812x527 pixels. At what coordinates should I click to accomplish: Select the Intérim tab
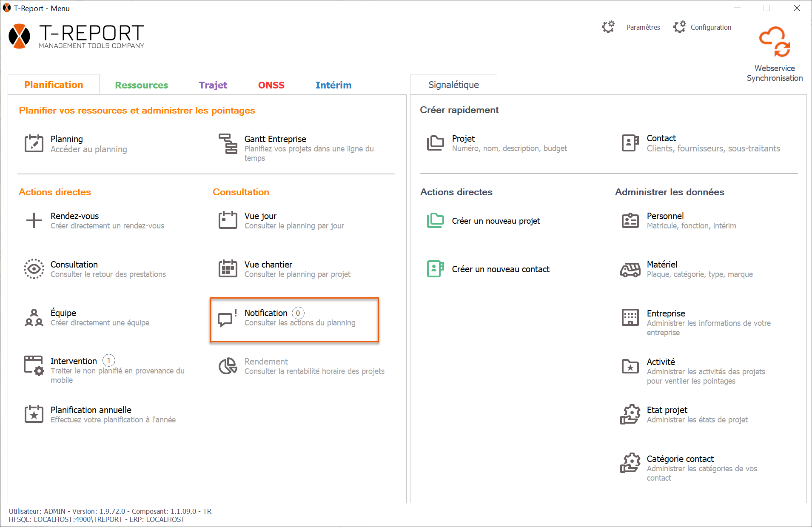pyautogui.click(x=333, y=85)
